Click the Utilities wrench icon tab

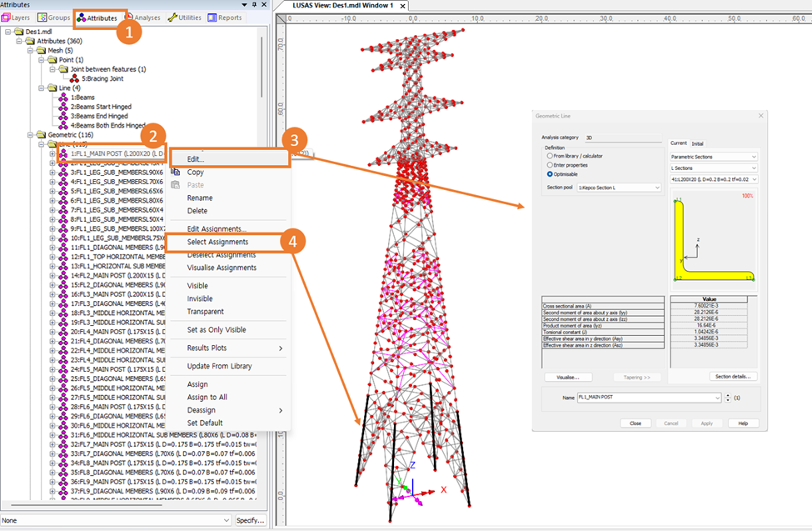[172, 18]
